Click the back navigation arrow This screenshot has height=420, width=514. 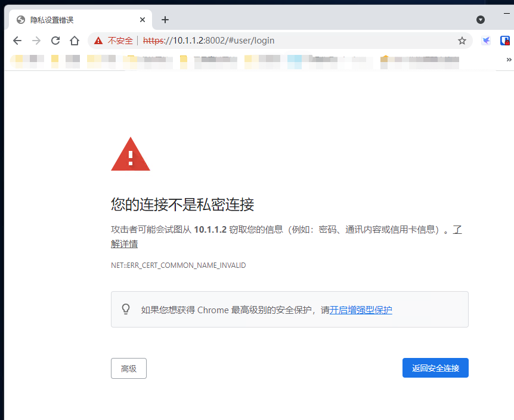[17, 41]
